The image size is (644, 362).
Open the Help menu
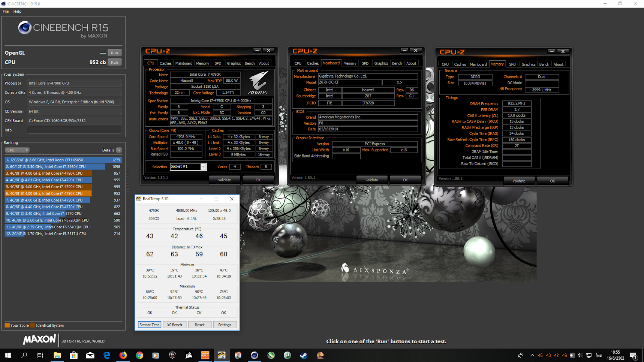coord(17,11)
